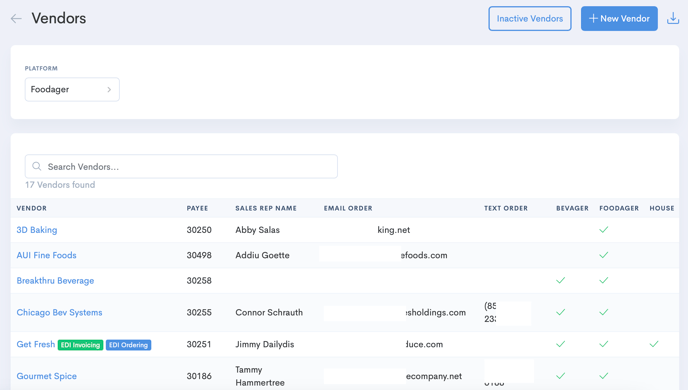
Task: Open the Breakthru Beverage vendor link
Action: pos(55,280)
